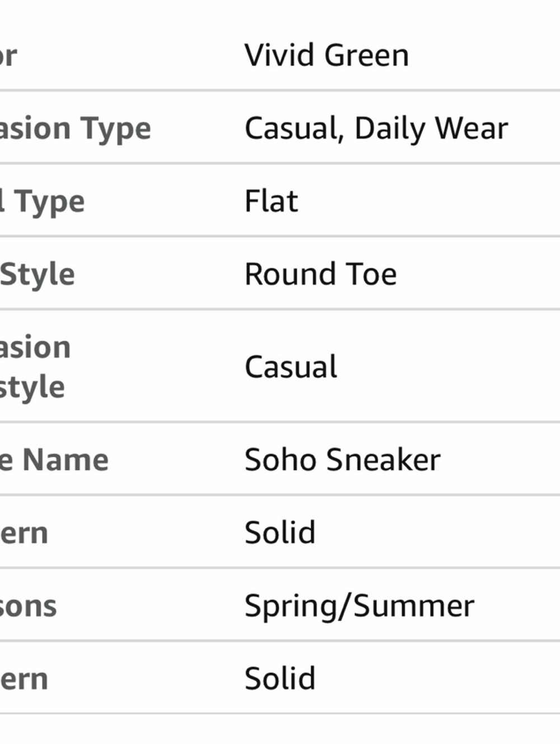
Task: Click the cut-off Seasons row label
Action: (x=28, y=606)
